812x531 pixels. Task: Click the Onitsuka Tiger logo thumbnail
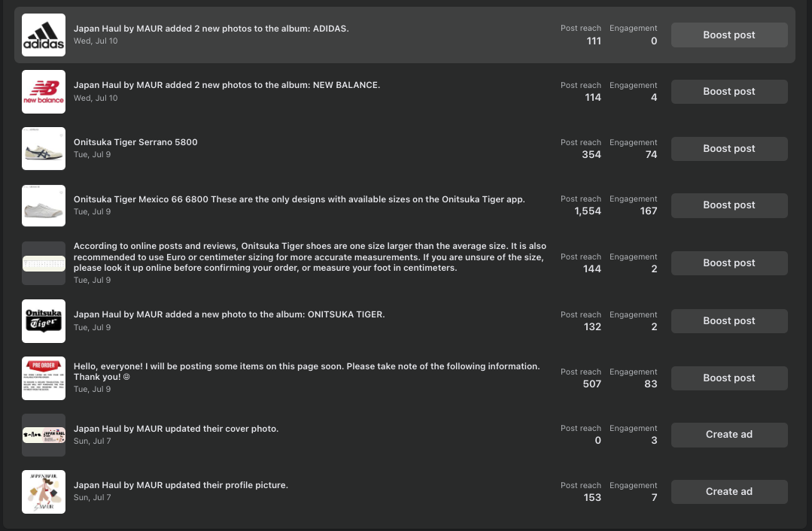(44, 321)
